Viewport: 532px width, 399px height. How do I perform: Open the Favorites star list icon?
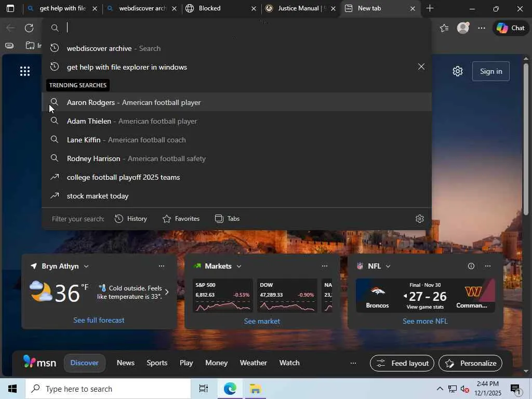click(444, 28)
